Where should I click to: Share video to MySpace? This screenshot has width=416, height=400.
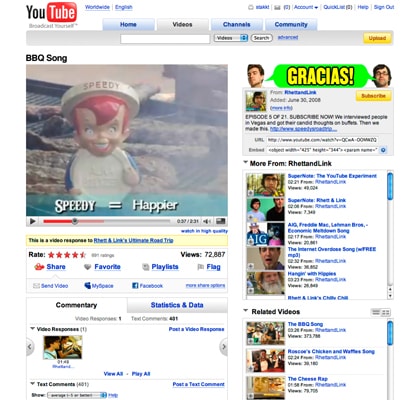click(x=99, y=286)
